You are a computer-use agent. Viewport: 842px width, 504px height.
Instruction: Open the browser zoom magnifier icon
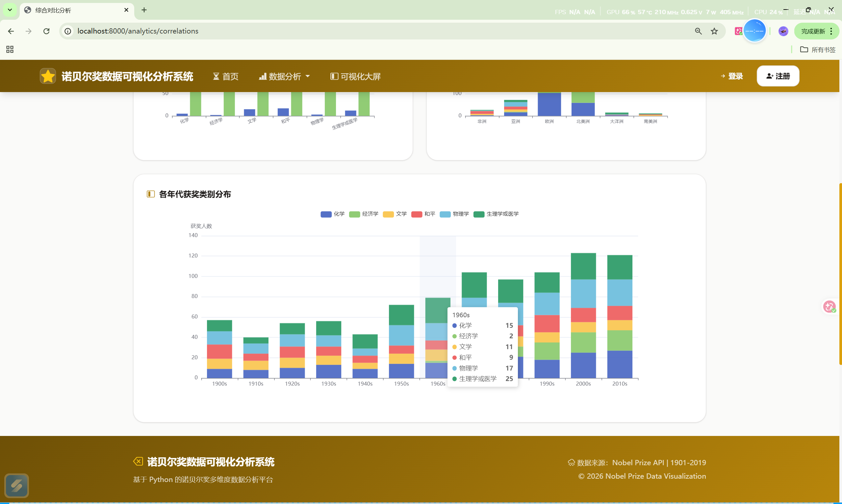click(x=698, y=31)
